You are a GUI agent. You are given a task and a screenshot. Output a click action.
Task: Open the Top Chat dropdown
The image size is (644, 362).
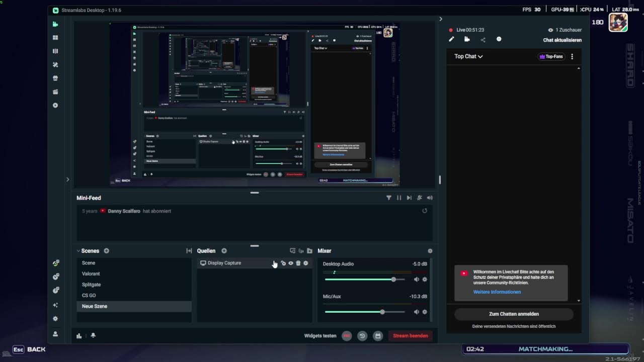[468, 56]
